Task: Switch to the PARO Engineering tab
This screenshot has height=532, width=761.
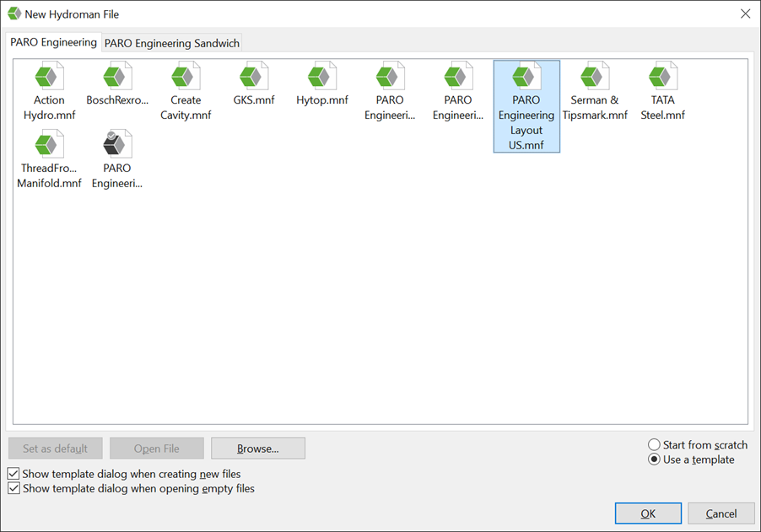Action: [x=53, y=42]
